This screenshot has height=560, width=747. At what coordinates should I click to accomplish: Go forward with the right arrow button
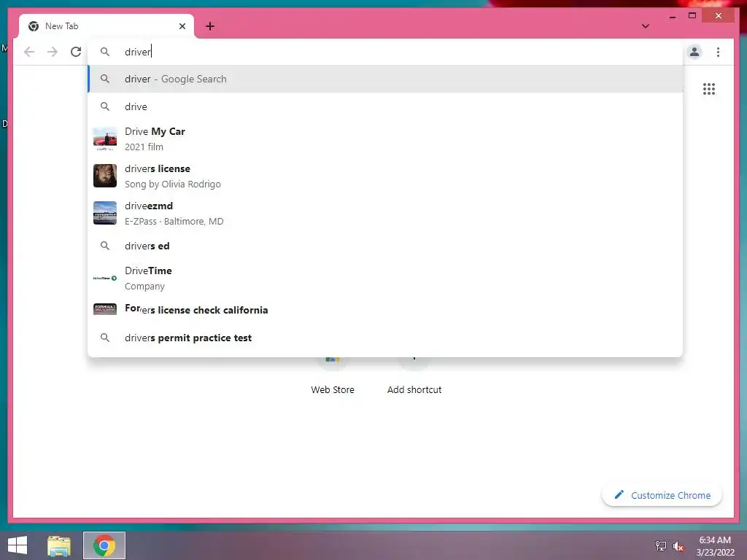53,52
